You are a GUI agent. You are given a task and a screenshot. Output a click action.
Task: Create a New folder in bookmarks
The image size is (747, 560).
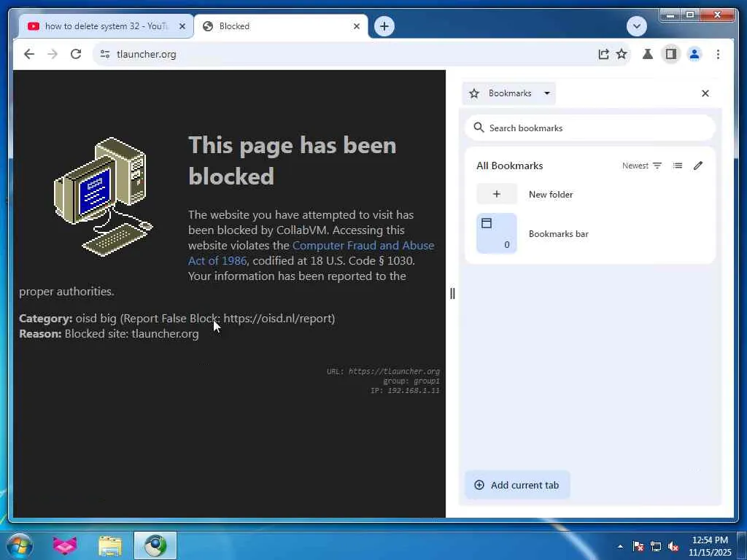coord(589,194)
